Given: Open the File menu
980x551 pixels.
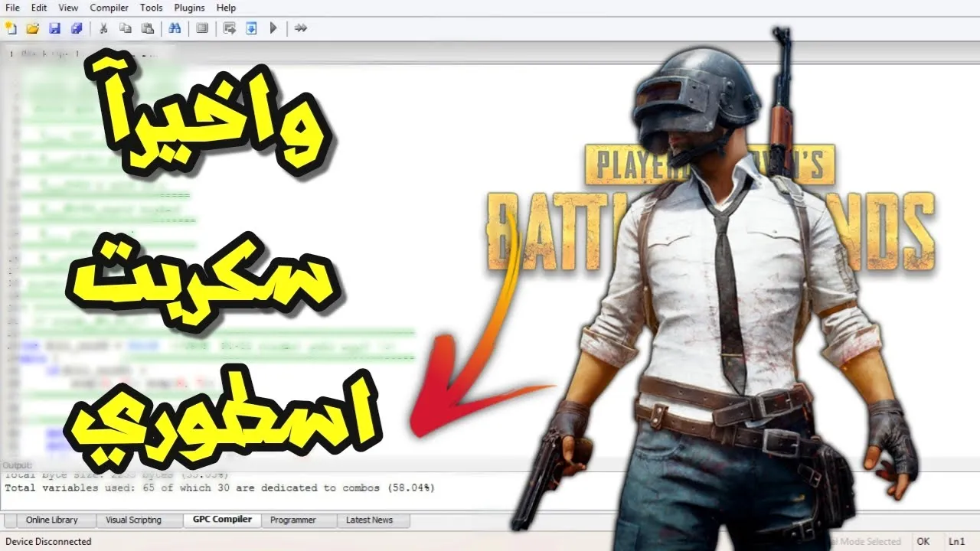Looking at the screenshot, I should pyautogui.click(x=12, y=8).
